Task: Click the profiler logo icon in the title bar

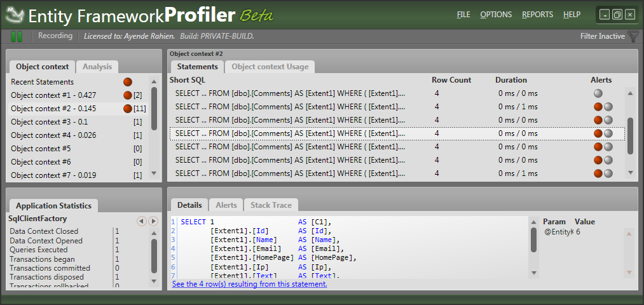Action: (15, 15)
